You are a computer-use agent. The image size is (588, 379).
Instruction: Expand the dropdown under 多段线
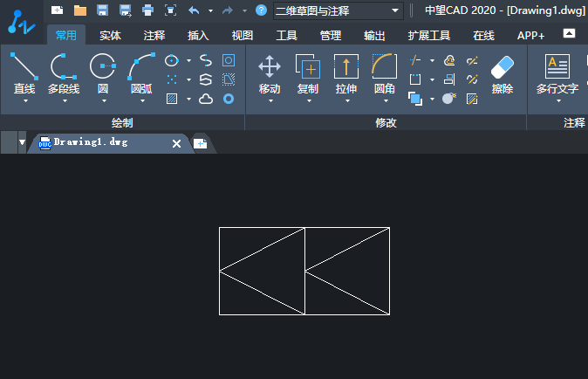point(65,101)
